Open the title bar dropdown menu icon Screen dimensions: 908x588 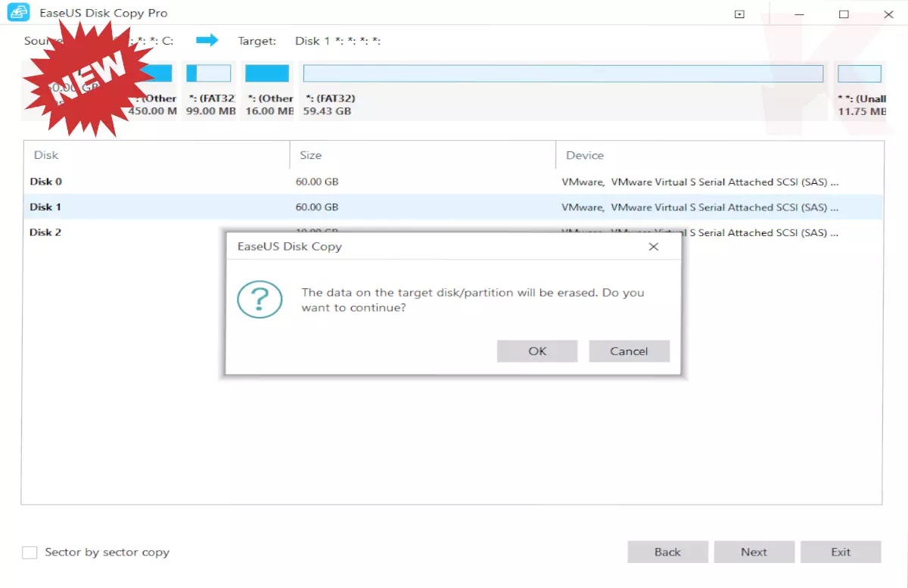(739, 14)
